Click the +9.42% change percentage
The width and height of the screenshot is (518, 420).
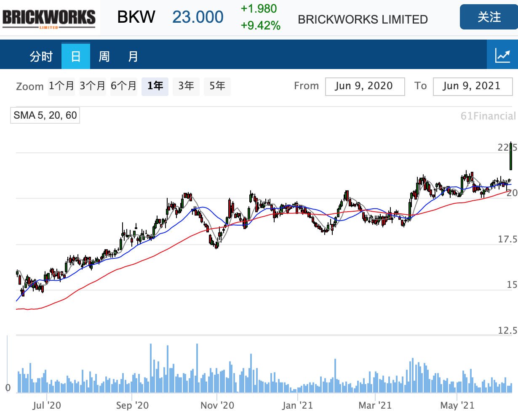point(261,26)
